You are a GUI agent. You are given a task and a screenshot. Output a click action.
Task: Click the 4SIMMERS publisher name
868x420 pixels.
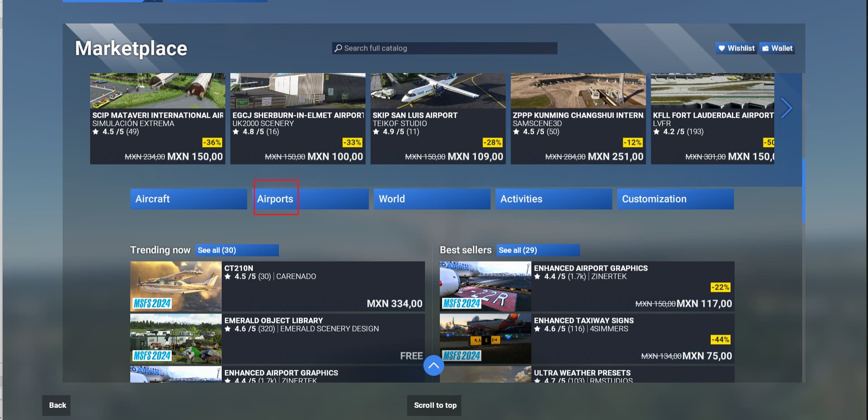609,329
